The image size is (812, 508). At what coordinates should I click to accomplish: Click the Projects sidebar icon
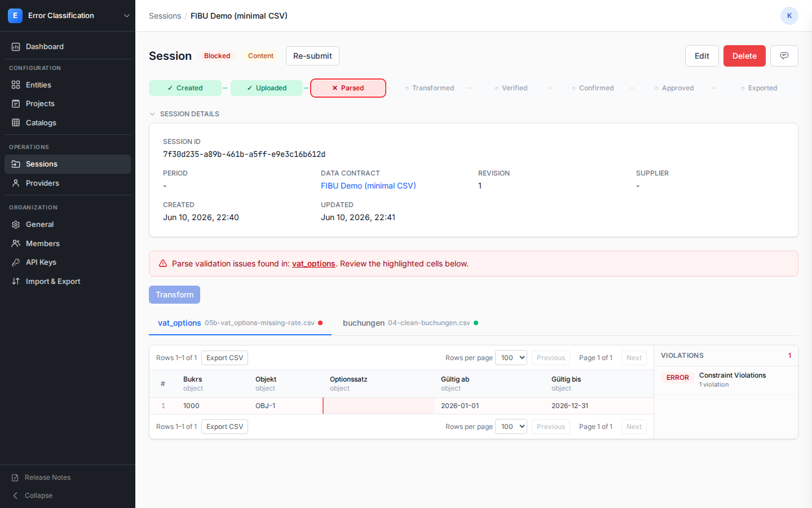16,104
